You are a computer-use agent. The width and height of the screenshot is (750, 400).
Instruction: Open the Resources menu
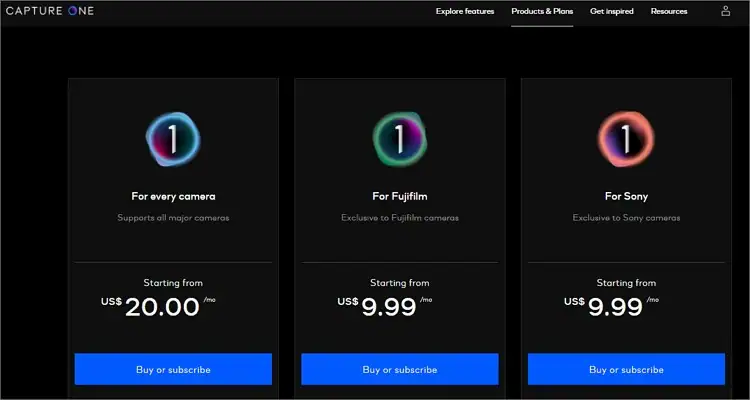pos(669,11)
